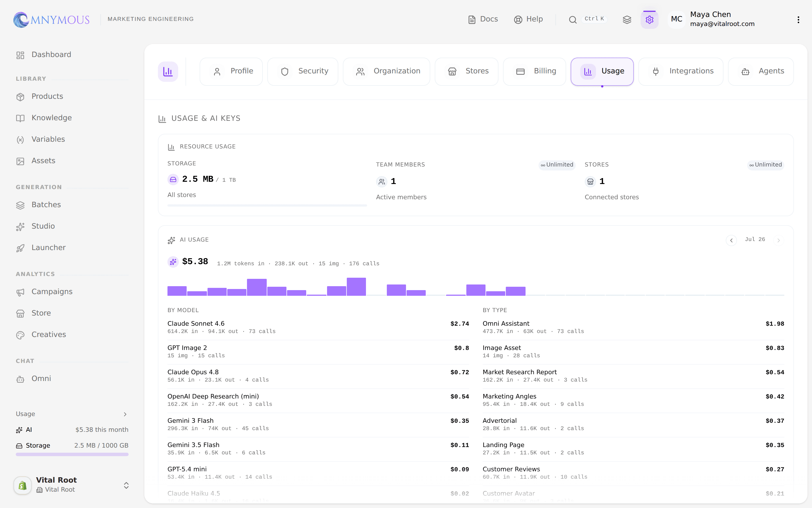Click the sidebar storage progress bar

coord(72,454)
